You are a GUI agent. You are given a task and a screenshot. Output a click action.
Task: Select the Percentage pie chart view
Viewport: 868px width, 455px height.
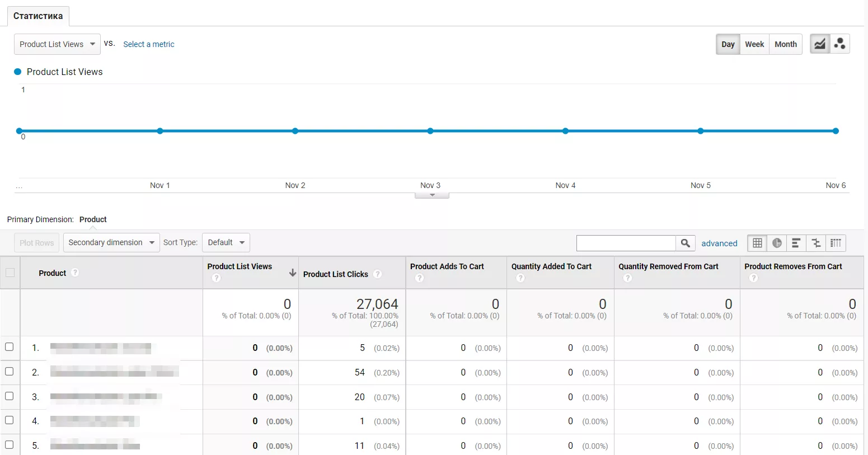coord(777,243)
